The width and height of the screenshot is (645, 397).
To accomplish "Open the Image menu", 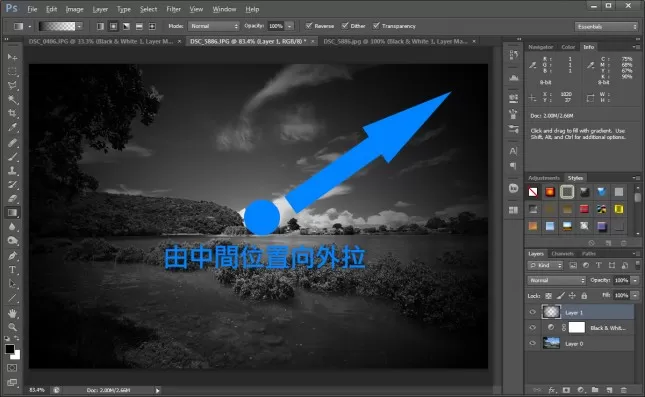I will click(x=74, y=9).
